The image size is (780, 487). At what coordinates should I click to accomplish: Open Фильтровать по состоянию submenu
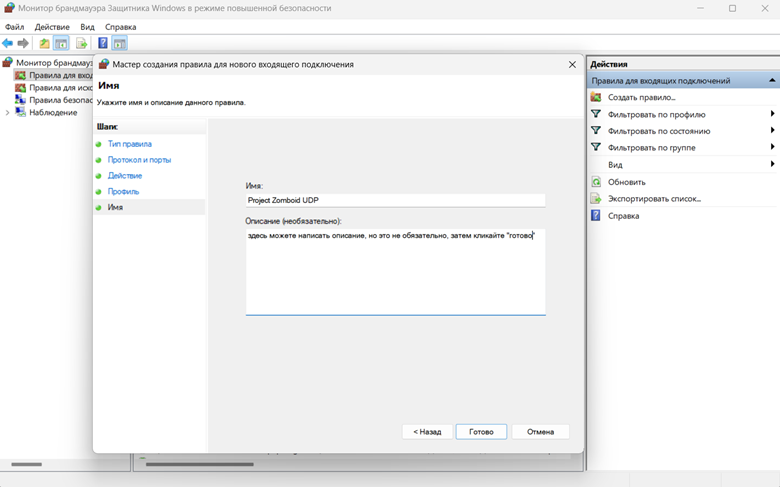tap(772, 130)
